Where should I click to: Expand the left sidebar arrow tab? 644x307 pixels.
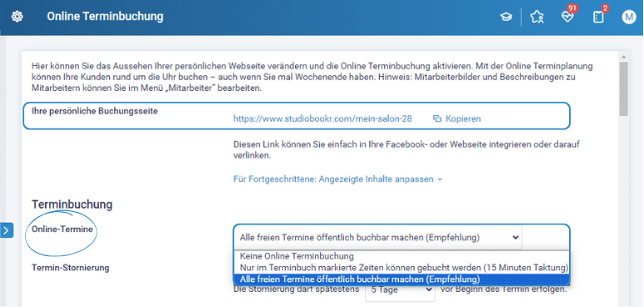[6, 230]
